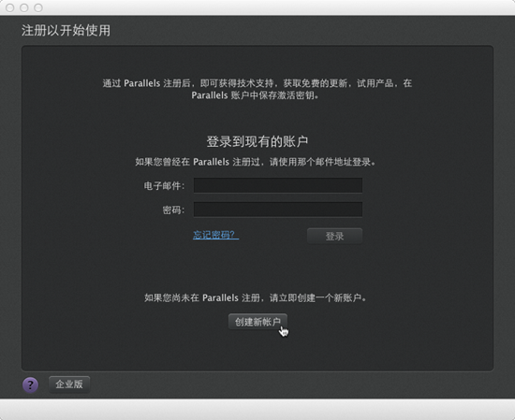Click the 创建新帐户 button
Viewport: 515px width, 420px height.
pyautogui.click(x=257, y=322)
